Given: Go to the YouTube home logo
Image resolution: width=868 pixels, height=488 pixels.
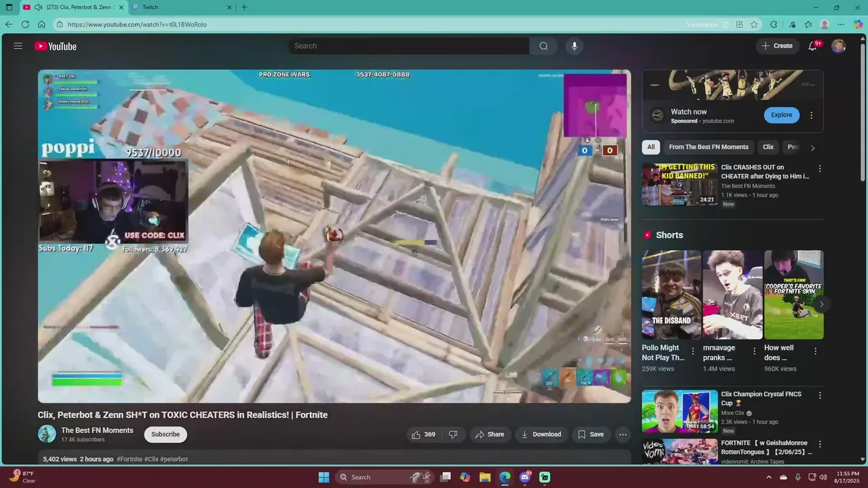Looking at the screenshot, I should click(x=56, y=46).
